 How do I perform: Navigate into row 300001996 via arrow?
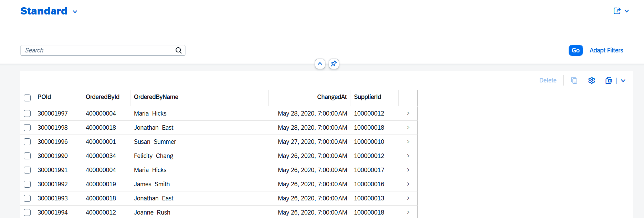pyautogui.click(x=408, y=142)
